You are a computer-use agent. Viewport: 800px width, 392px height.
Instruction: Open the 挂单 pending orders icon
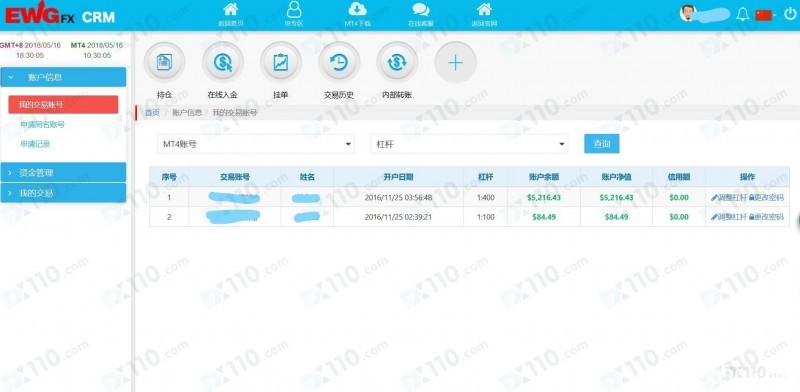pyautogui.click(x=281, y=63)
